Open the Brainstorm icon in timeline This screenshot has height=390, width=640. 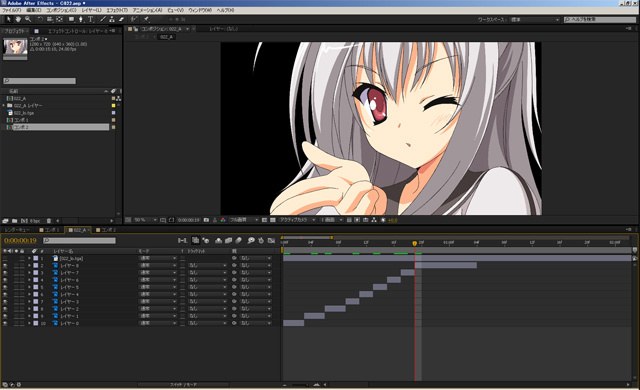(251, 240)
